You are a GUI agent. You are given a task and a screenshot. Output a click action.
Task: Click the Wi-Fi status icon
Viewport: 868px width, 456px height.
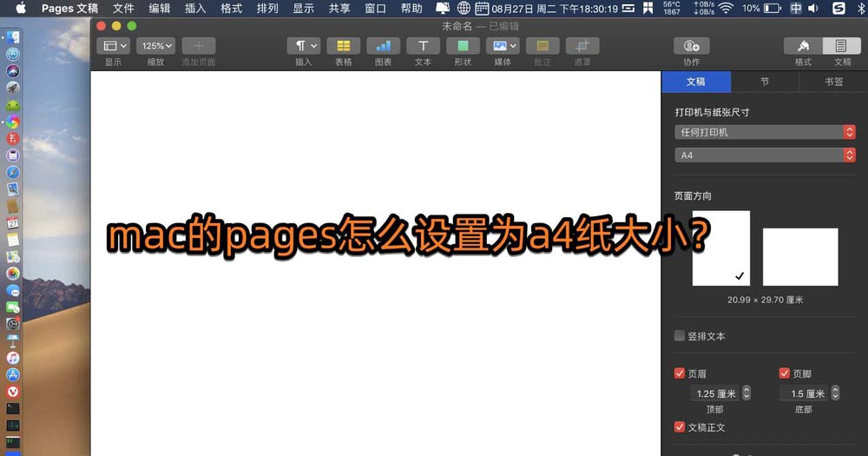click(726, 8)
